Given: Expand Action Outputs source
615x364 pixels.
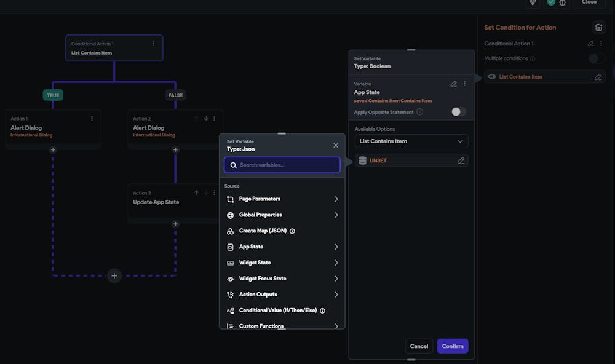Looking at the screenshot, I should 282,295.
